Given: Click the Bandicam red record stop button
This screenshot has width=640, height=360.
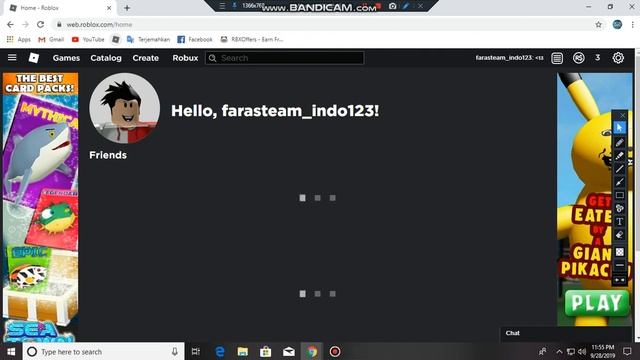Looking at the screenshot, I should tap(379, 6).
